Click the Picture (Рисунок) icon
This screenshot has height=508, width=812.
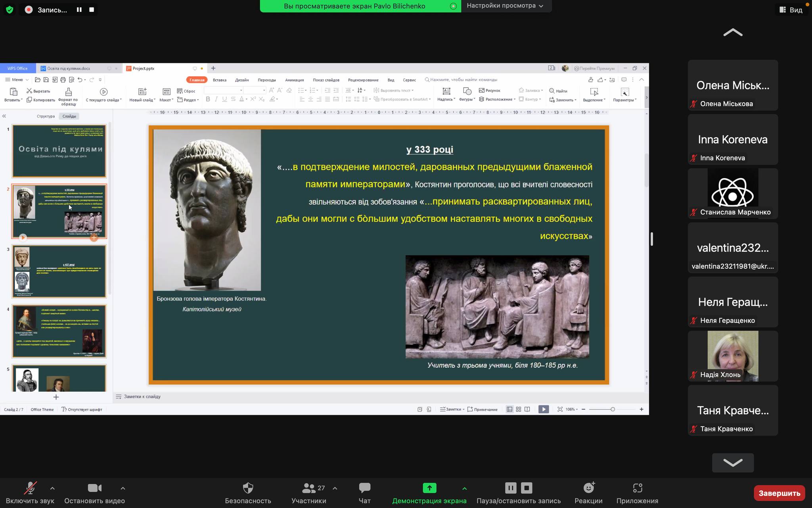click(481, 90)
